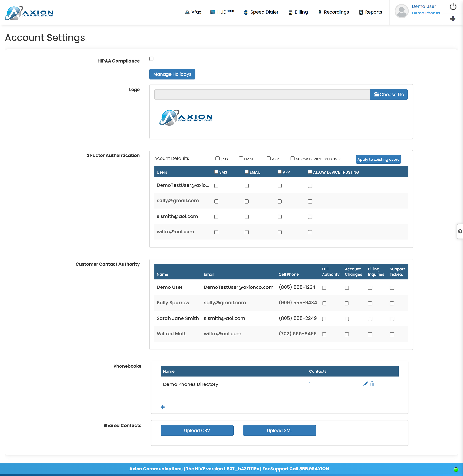Image resolution: width=463 pixels, height=476 pixels.
Task: Enable the HIPAA Compliance checkbox
Action: 151,59
